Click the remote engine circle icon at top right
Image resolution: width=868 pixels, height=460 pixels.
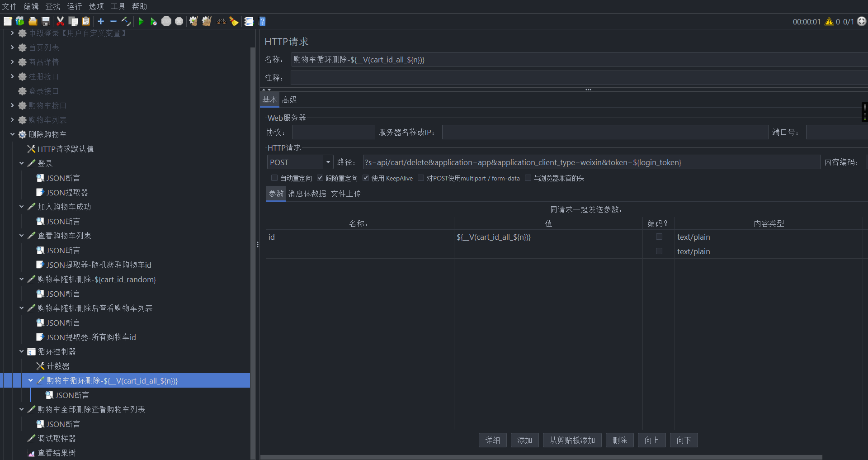862,21
